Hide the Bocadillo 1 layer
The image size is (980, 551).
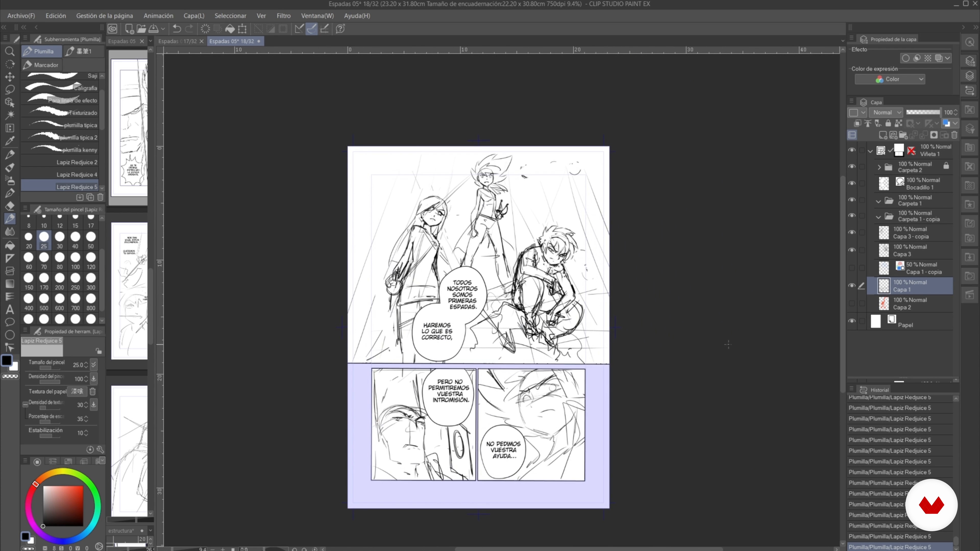pos(852,183)
